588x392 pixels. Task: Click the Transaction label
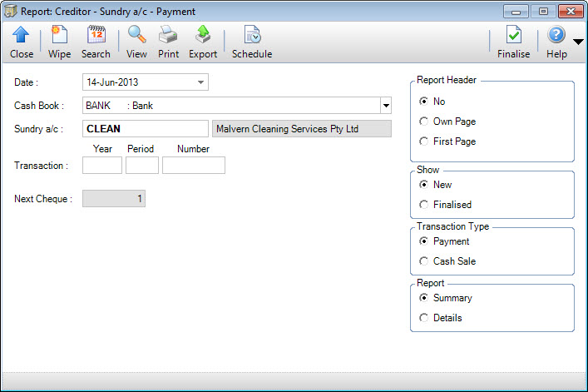[42, 166]
